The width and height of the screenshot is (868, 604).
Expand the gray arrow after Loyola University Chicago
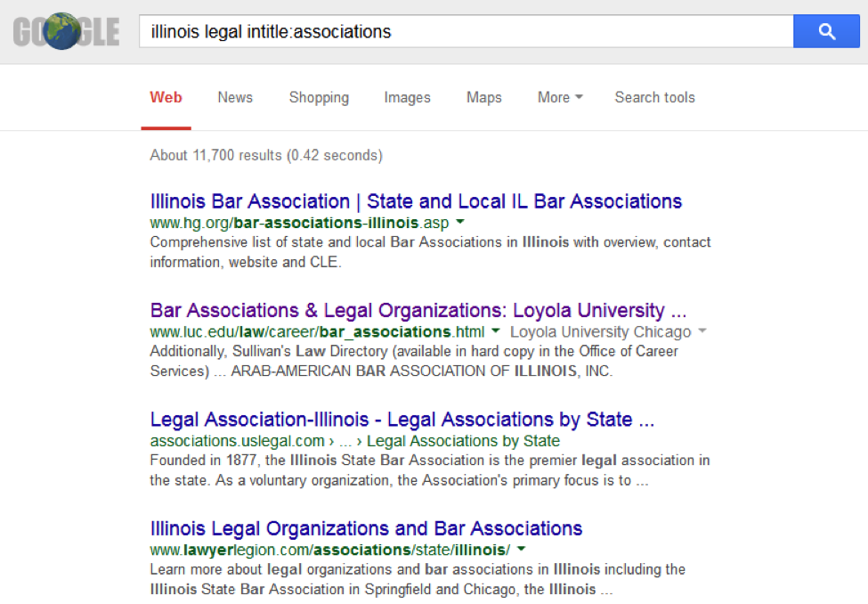[702, 331]
